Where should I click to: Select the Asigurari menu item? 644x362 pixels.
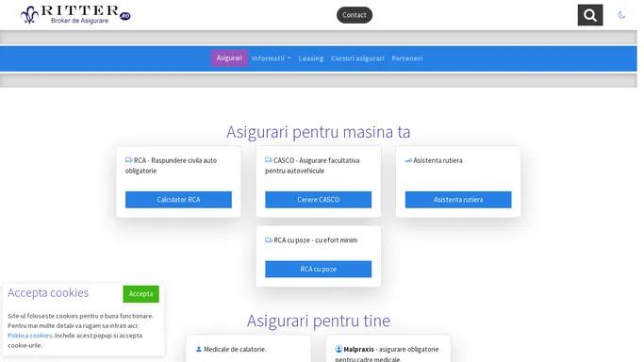pos(229,58)
